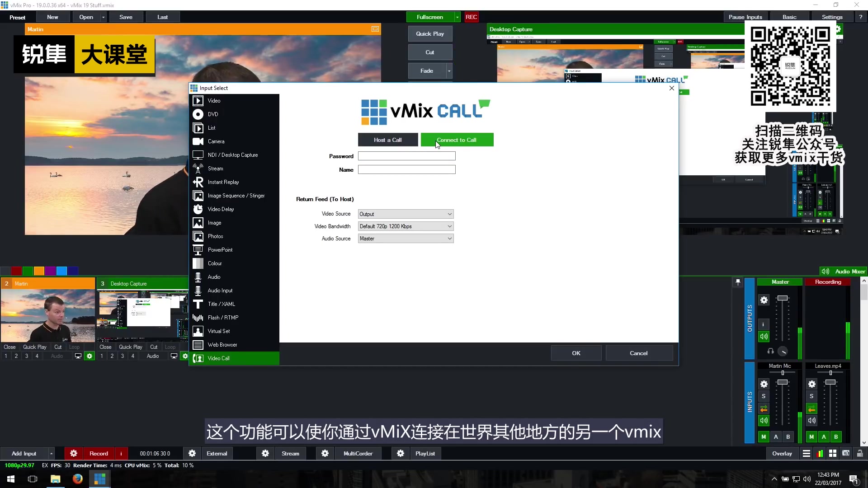Select Connect to Call tab
The image size is (868, 488).
pos(456,140)
